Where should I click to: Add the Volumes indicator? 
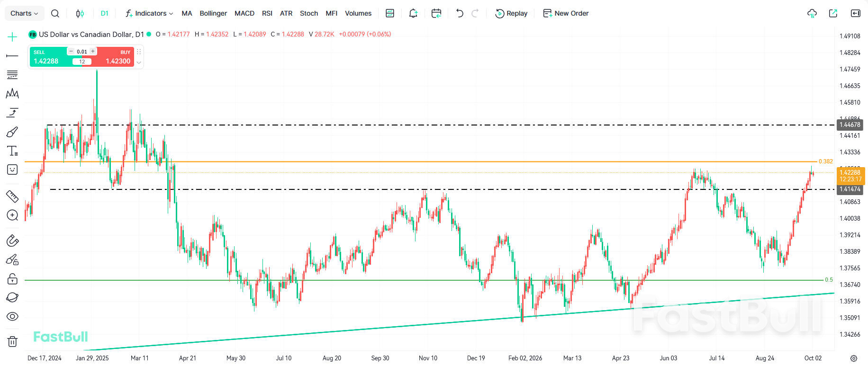358,13
